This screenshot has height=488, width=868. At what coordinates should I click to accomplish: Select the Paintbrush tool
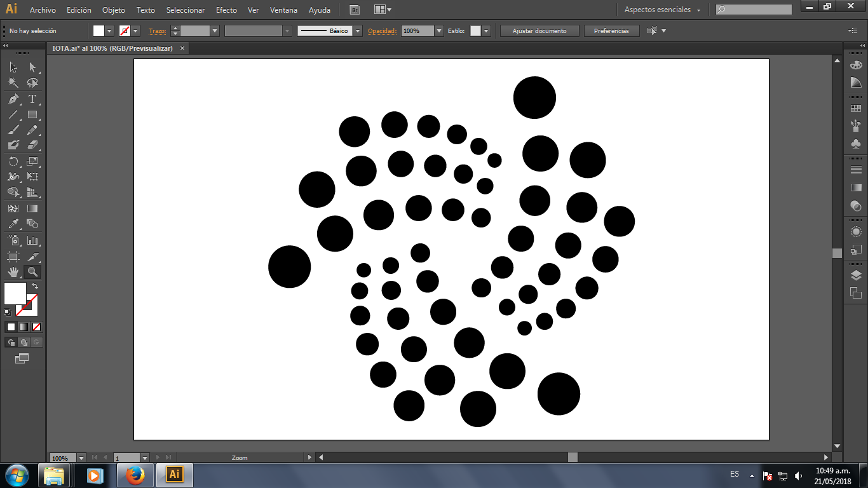click(x=13, y=130)
